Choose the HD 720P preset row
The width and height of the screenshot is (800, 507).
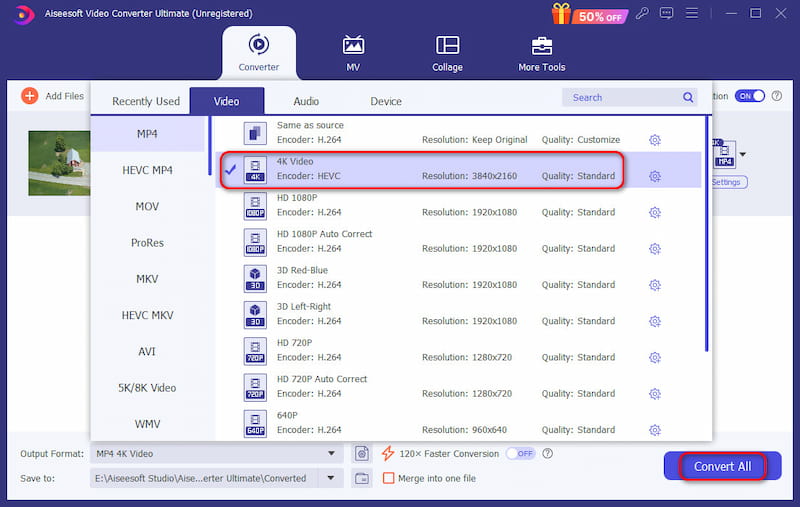pyautogui.click(x=459, y=350)
